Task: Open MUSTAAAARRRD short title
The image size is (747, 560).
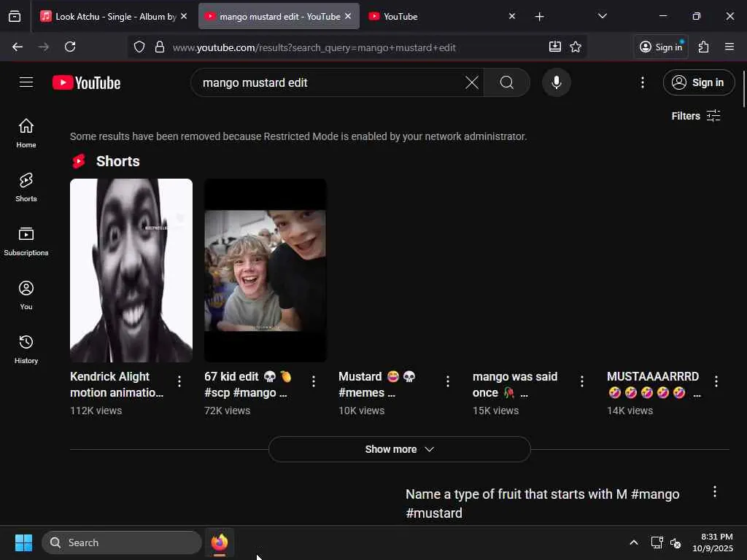Action: tap(654, 384)
